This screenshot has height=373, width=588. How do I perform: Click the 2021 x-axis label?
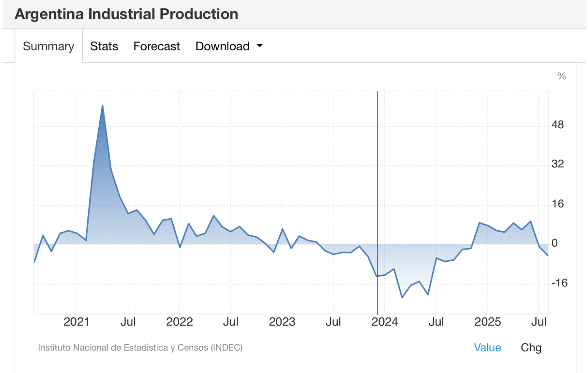[76, 322]
